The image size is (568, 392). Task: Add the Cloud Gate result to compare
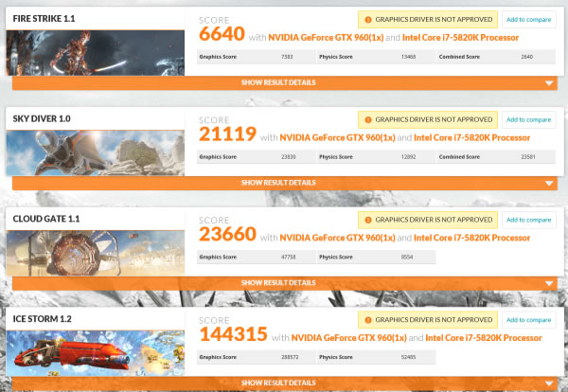pyautogui.click(x=529, y=220)
